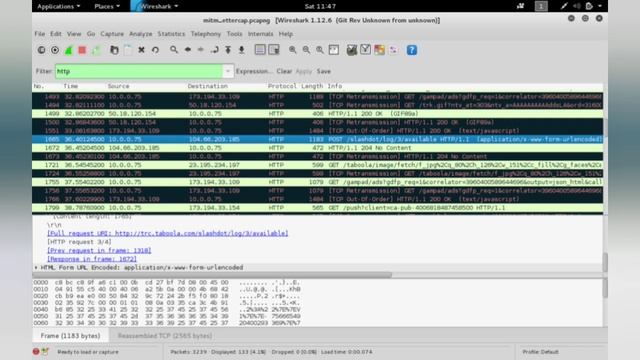Switch to Reassembled TCP tab
This screenshot has height=360, width=640.
click(x=165, y=336)
